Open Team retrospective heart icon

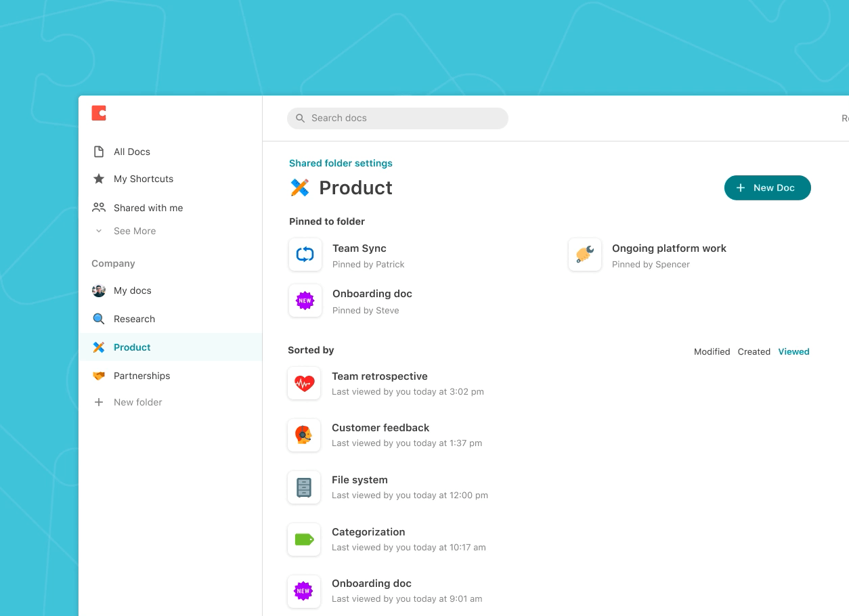pyautogui.click(x=304, y=383)
